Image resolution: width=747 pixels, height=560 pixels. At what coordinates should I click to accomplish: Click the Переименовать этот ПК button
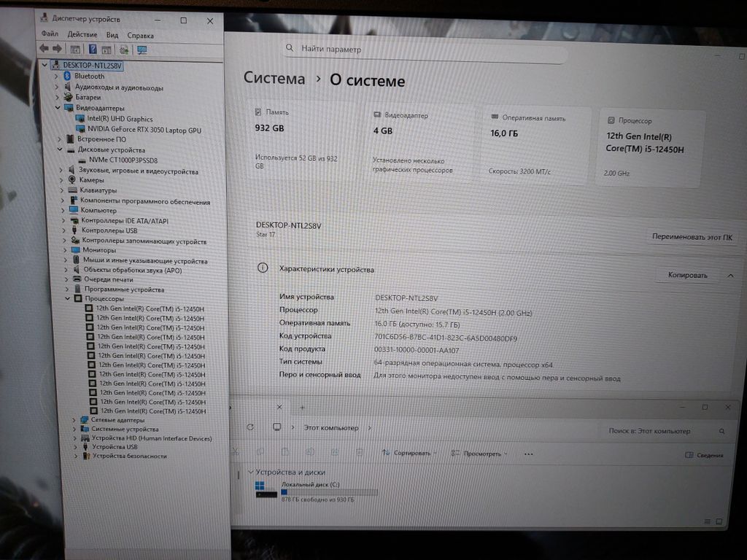(x=692, y=237)
